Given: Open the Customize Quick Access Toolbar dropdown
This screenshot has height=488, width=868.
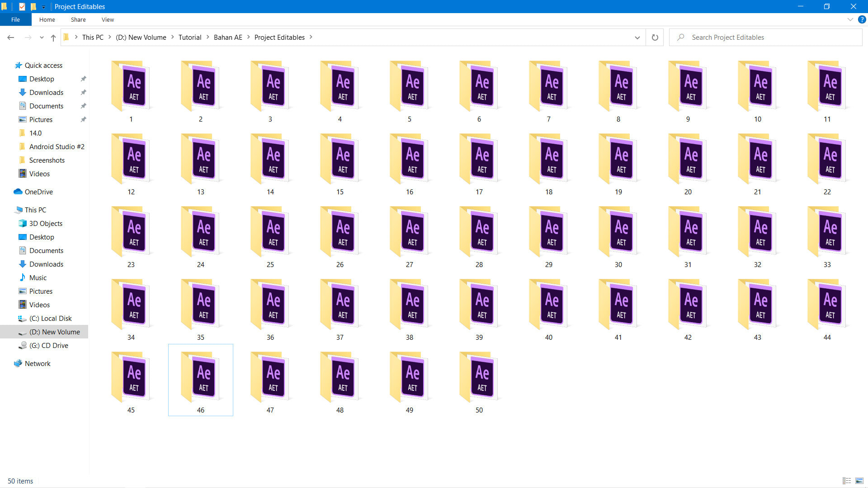Looking at the screenshot, I should (x=43, y=7).
